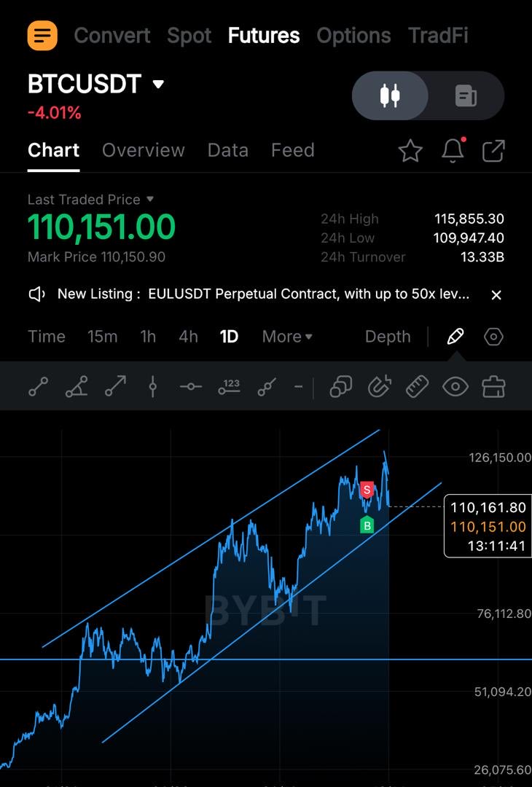The height and width of the screenshot is (787, 532).
Task: Select the 1D timeframe
Action: (229, 336)
